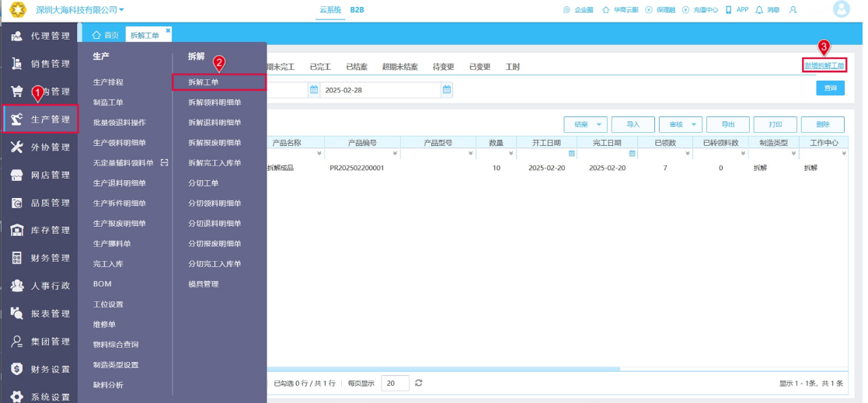Click the company logo icon
Screen dimensions: 868x403
click(x=18, y=9)
